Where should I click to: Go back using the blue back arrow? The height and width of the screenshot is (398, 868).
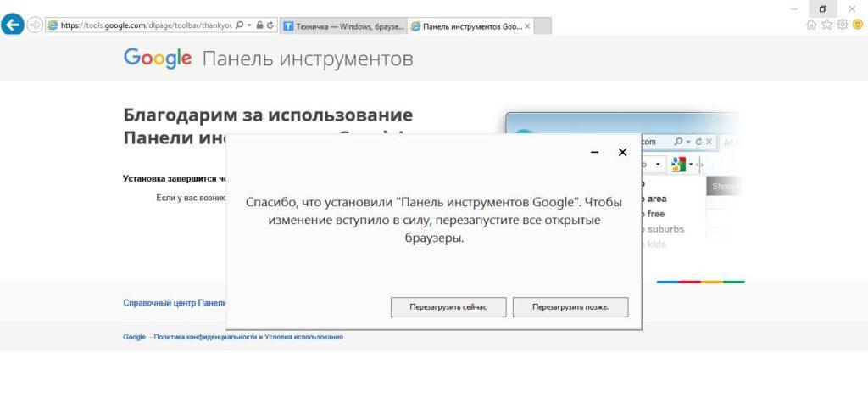pos(12,25)
